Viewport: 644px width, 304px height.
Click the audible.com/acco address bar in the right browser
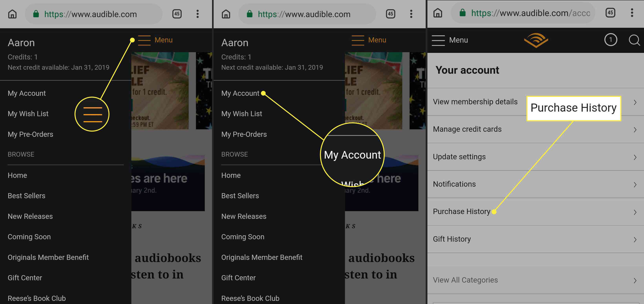point(523,13)
